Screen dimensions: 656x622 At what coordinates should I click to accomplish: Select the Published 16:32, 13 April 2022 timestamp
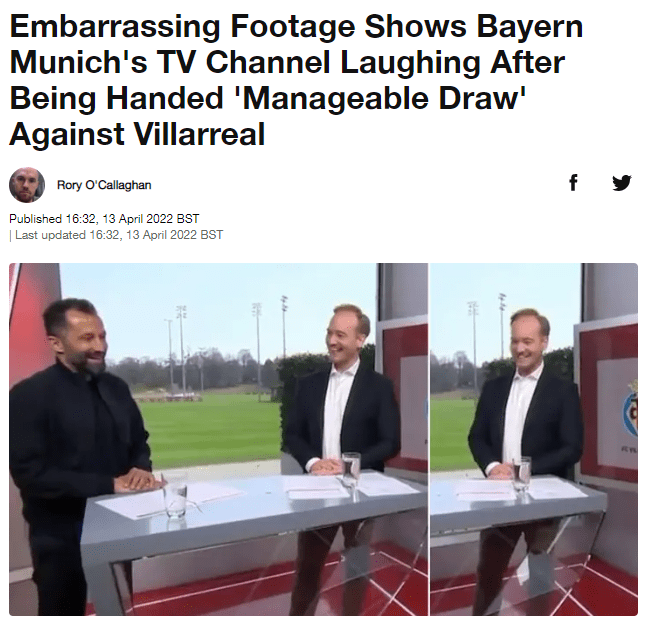coord(104,219)
